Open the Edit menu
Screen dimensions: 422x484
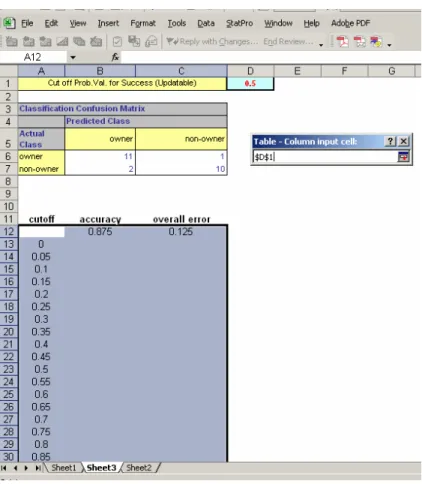51,23
